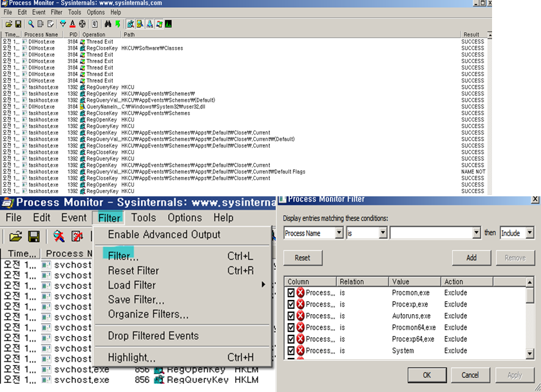Toggle the Show Process and Thread Activity icon
541x392 pixels.
point(159,24)
